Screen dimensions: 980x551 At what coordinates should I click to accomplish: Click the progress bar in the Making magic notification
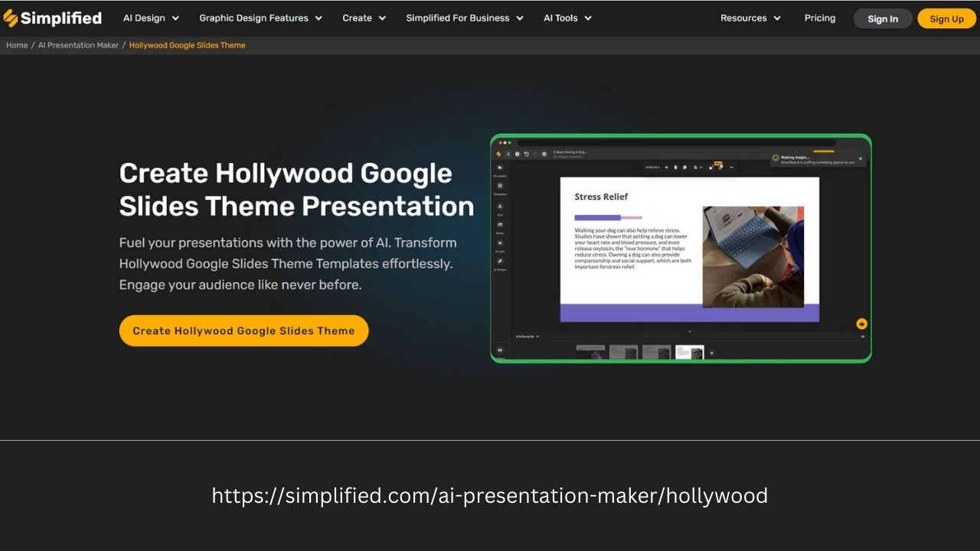823,151
